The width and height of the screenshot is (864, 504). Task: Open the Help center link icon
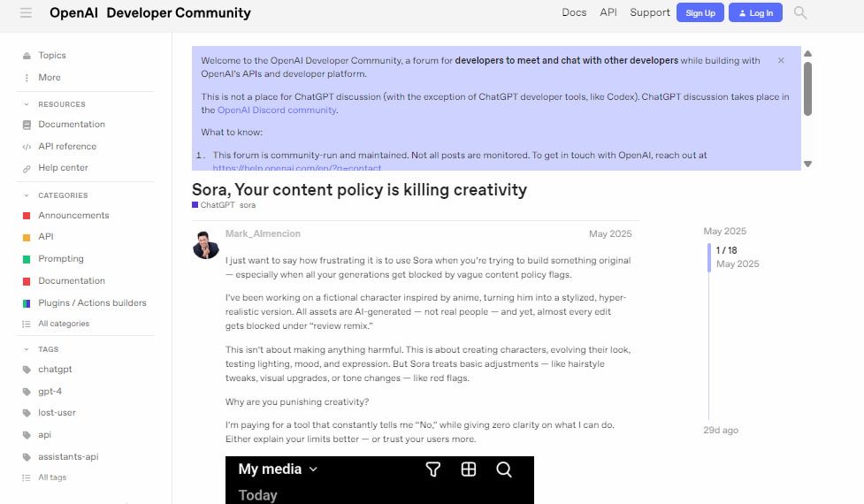click(27, 169)
